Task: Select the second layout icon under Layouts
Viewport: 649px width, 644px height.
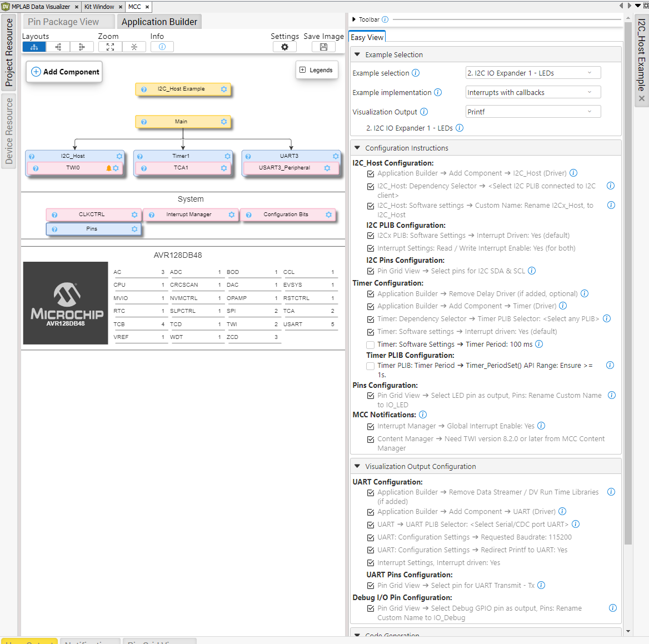Action: click(x=58, y=47)
